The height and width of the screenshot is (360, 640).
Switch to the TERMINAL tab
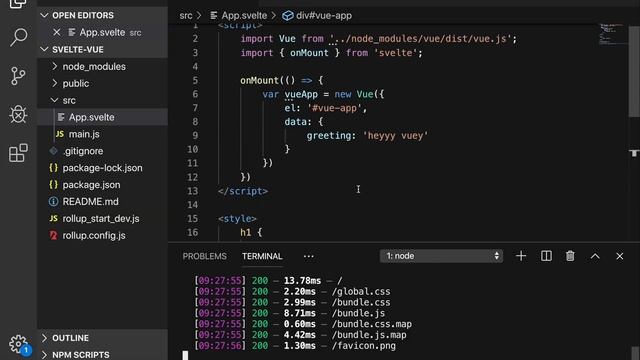262,256
